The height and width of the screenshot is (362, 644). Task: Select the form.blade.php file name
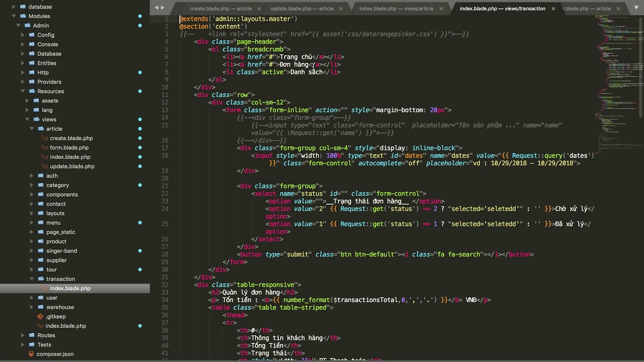click(x=69, y=148)
